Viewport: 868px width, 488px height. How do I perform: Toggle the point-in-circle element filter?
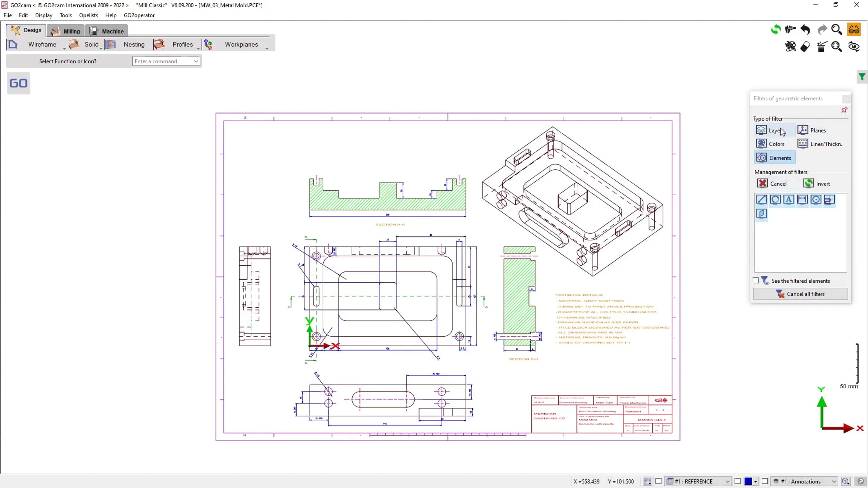click(x=816, y=200)
